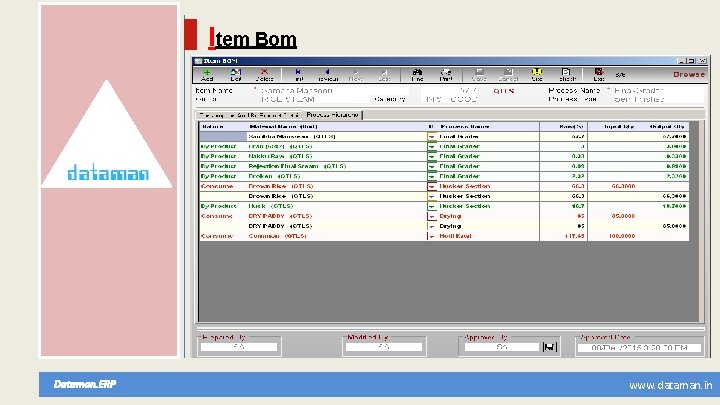The width and height of the screenshot is (720, 405).
Task: Select the Rejection Final Sream material cell
Action: 337,167
